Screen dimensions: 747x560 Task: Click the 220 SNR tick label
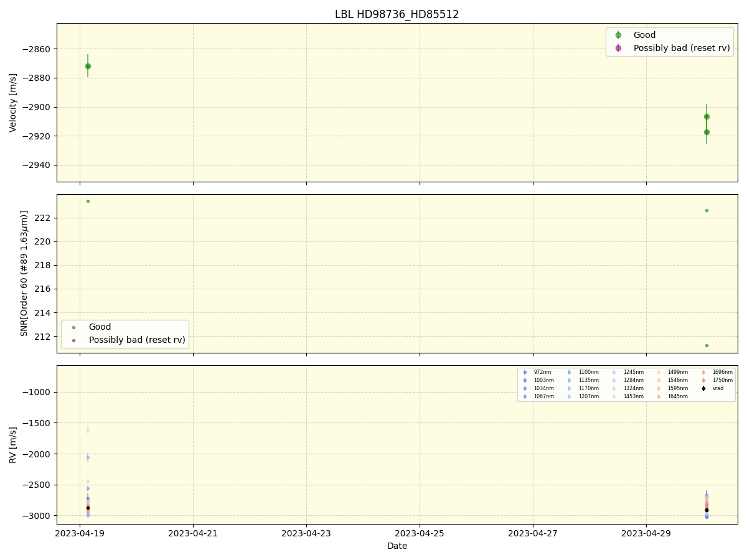click(44, 241)
